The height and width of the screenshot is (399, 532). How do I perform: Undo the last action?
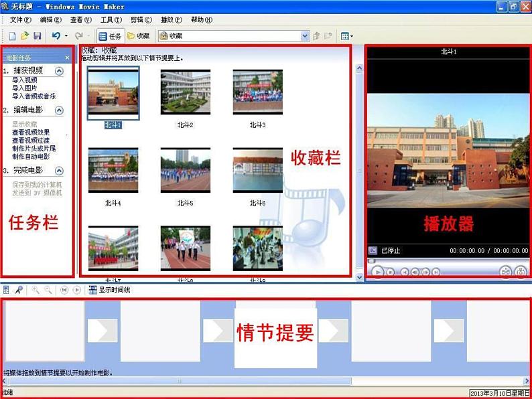click(56, 35)
